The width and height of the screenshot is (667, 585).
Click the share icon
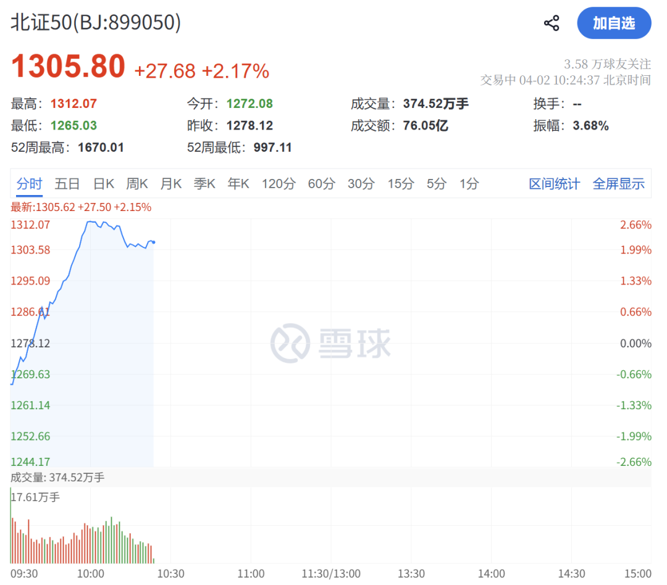click(x=551, y=23)
